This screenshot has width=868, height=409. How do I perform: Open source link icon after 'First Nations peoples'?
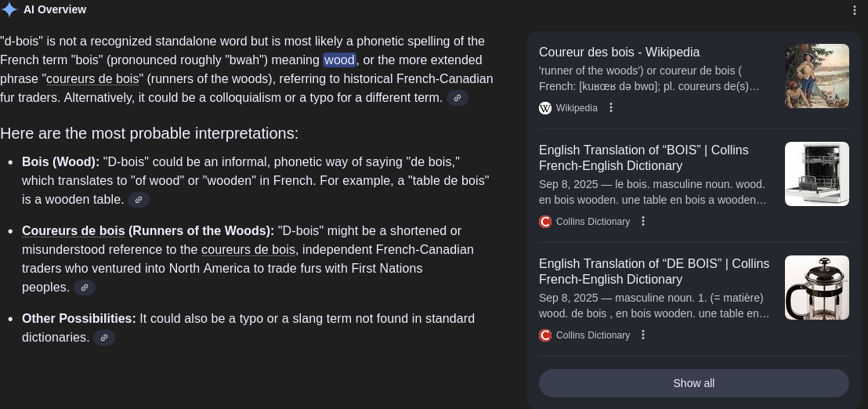point(84,288)
